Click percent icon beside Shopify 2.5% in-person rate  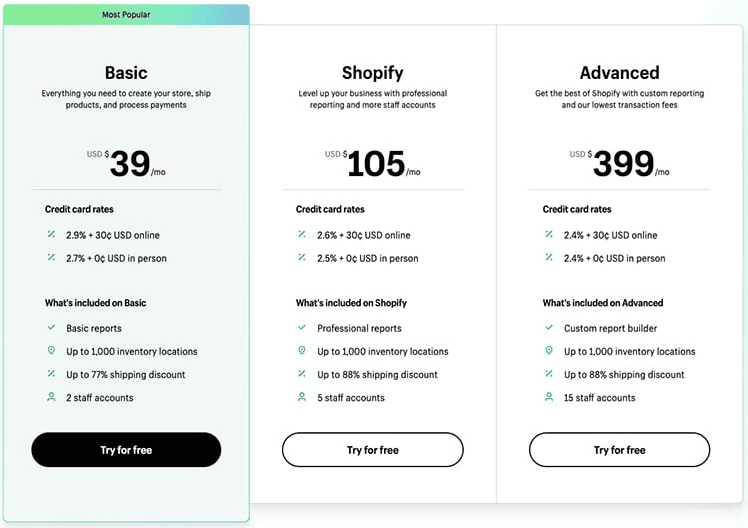(302, 258)
